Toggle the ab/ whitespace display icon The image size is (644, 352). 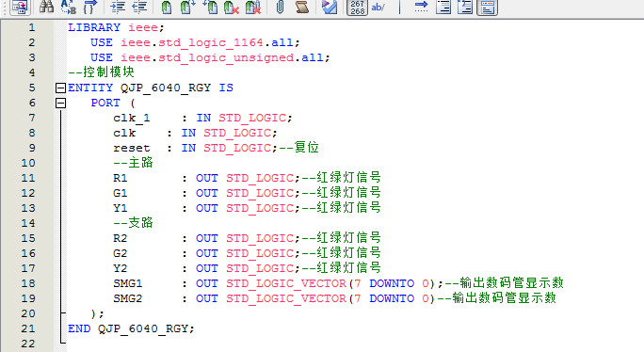tap(378, 7)
